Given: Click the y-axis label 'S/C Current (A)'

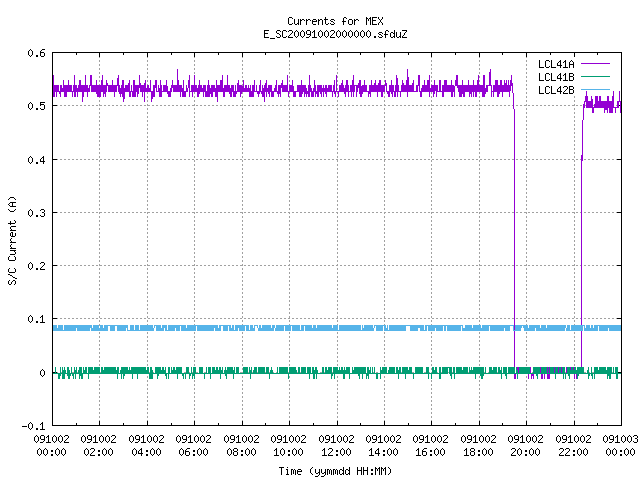Looking at the screenshot, I should click(12, 241).
